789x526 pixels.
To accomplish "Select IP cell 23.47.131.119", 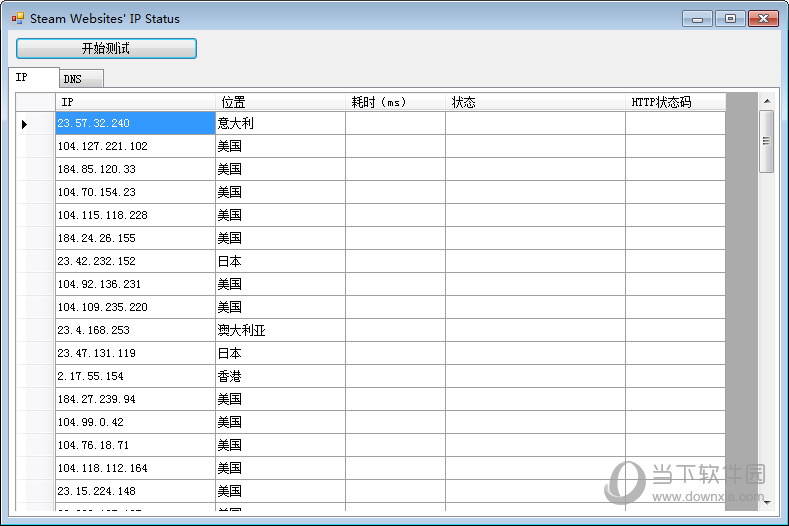I will (x=135, y=353).
